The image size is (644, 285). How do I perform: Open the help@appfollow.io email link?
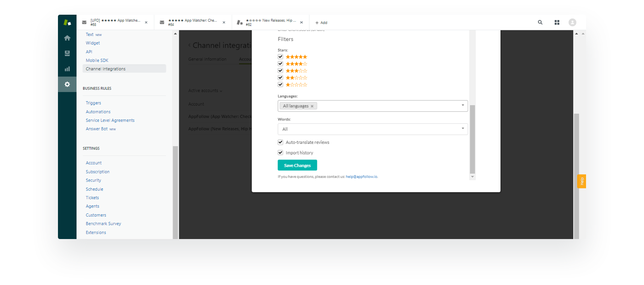[362, 177]
